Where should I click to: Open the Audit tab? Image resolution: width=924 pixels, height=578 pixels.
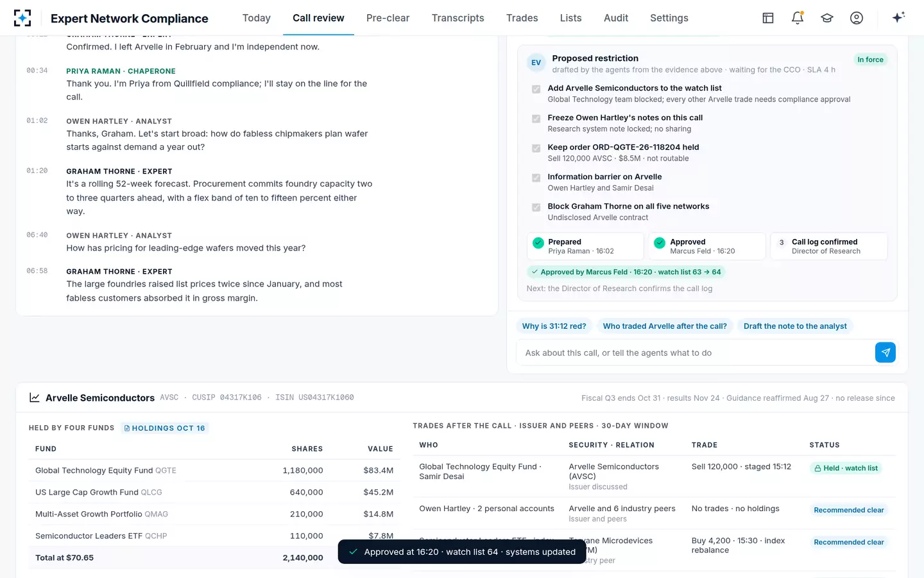pos(616,18)
